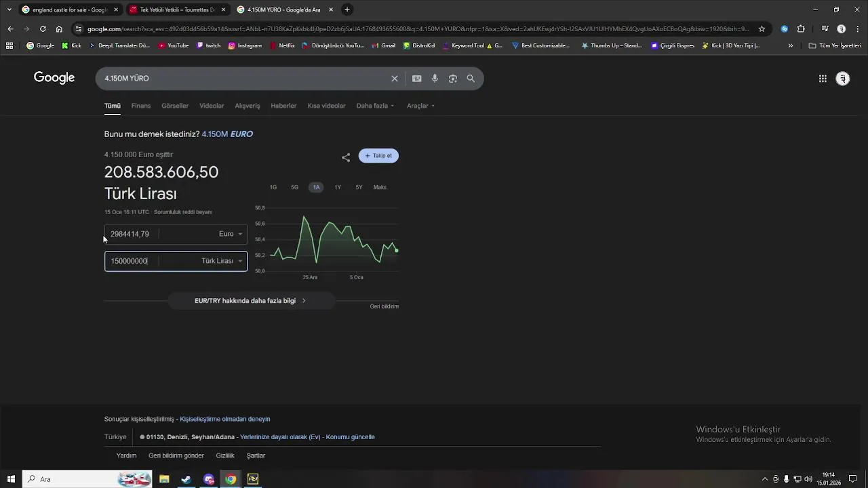Click the magnifier search icon in search box
The image size is (868, 488).
(471, 79)
